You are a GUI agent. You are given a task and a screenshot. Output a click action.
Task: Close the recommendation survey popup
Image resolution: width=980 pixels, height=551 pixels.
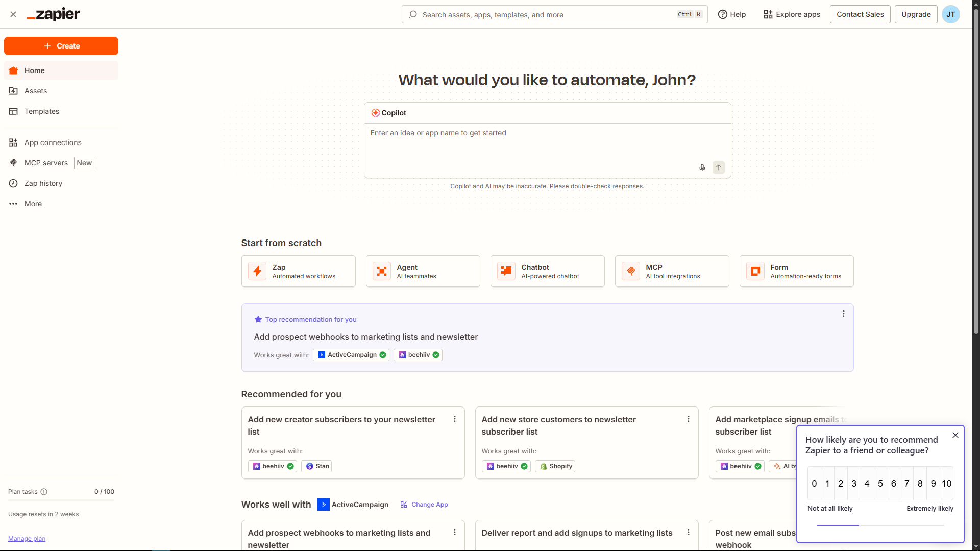tap(955, 435)
